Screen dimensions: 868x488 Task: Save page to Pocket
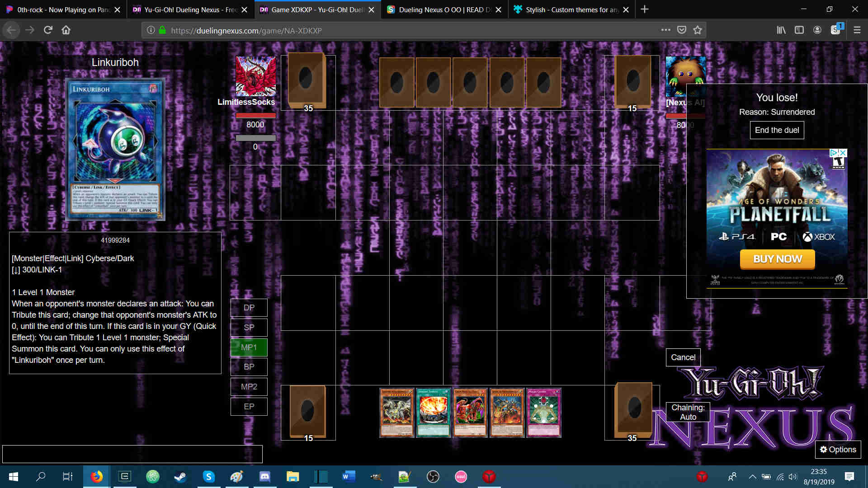coord(682,30)
